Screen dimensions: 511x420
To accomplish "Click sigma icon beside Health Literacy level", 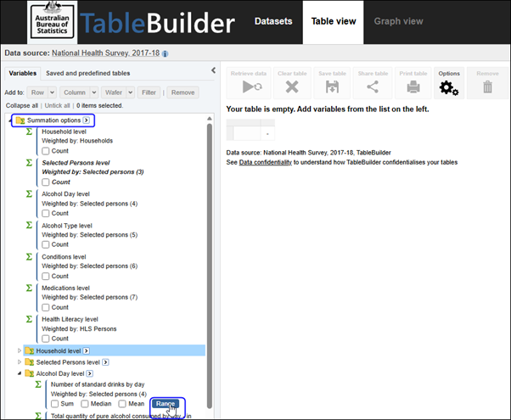I will pyautogui.click(x=29, y=319).
